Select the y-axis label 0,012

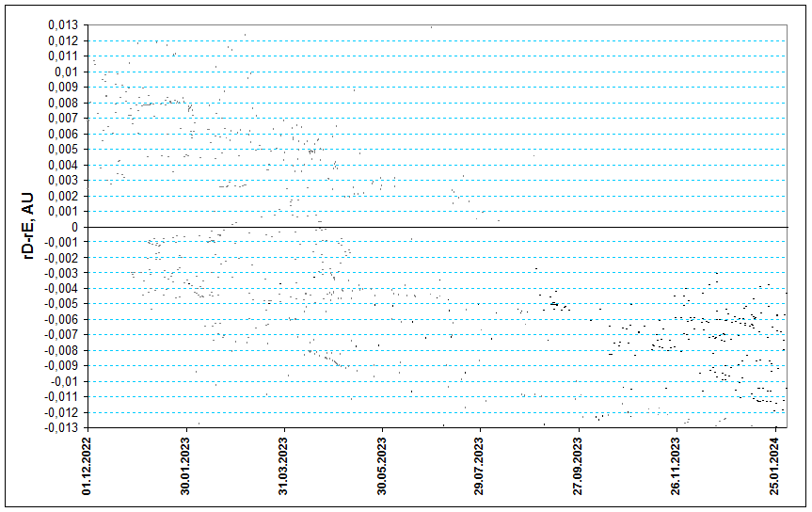pos(63,40)
